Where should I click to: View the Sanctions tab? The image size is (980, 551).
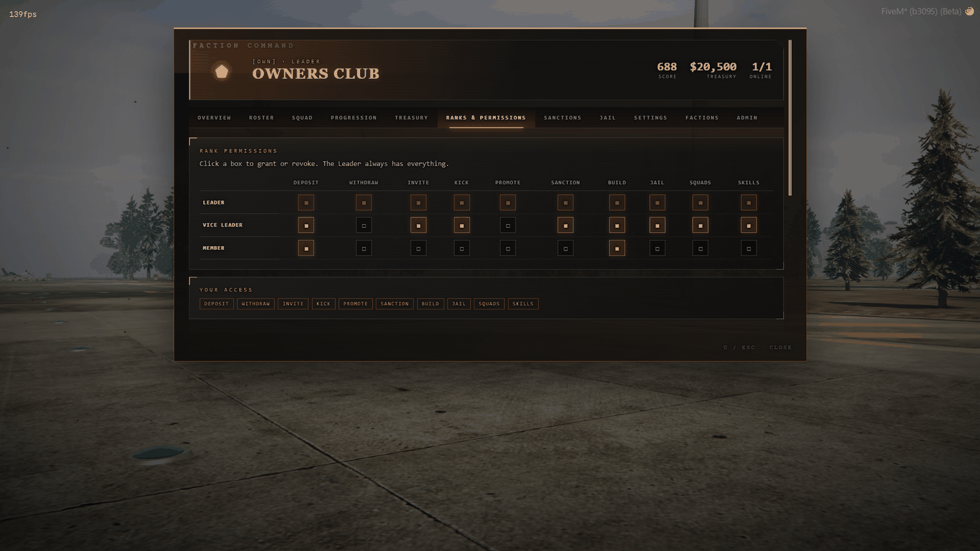tap(563, 118)
